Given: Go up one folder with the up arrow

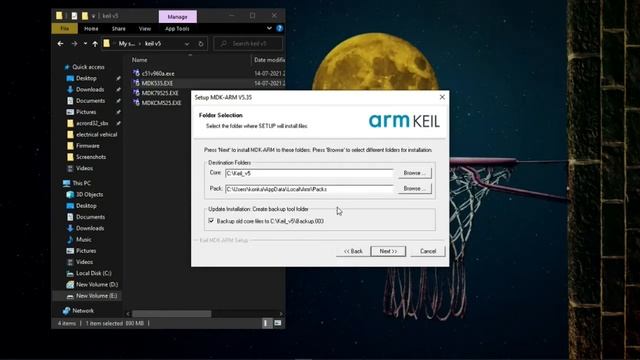Looking at the screenshot, I should click(x=95, y=44).
